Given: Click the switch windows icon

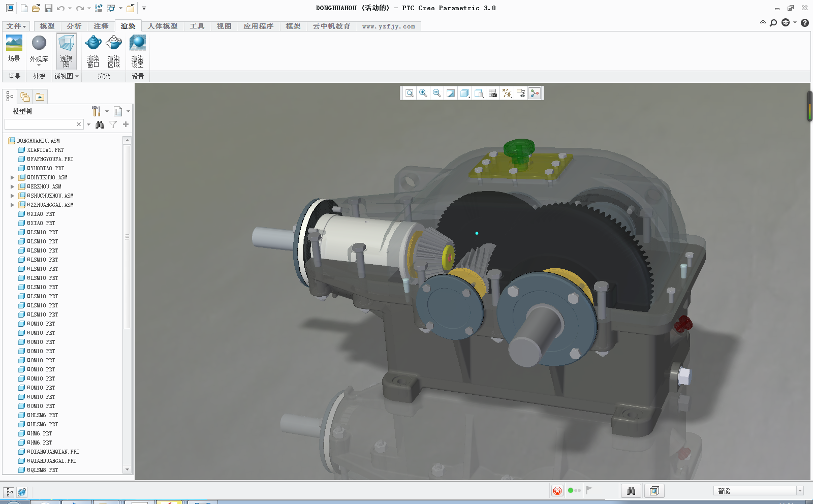Looking at the screenshot, I should tap(111, 8).
